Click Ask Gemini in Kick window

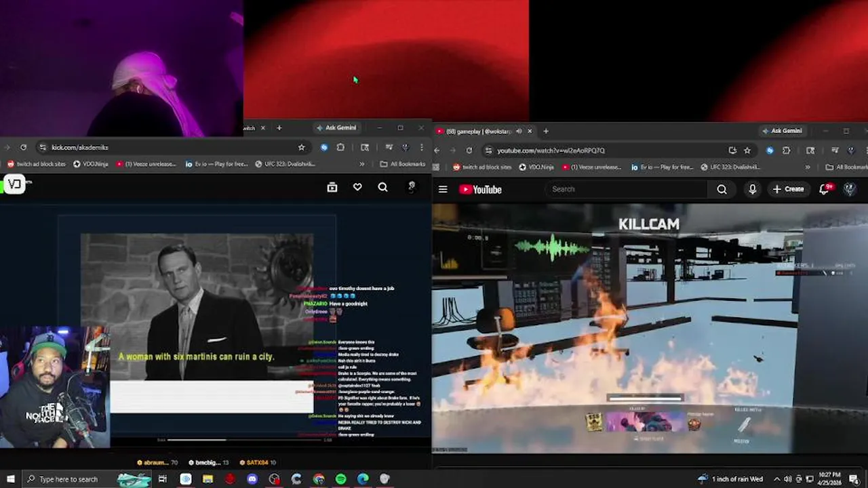click(x=336, y=127)
